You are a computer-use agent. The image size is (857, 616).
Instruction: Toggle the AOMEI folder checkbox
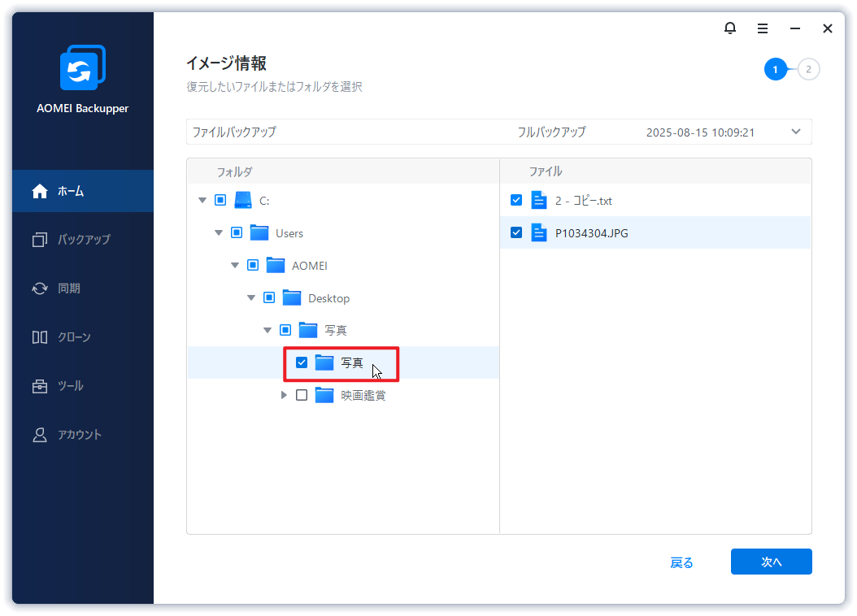click(x=253, y=265)
